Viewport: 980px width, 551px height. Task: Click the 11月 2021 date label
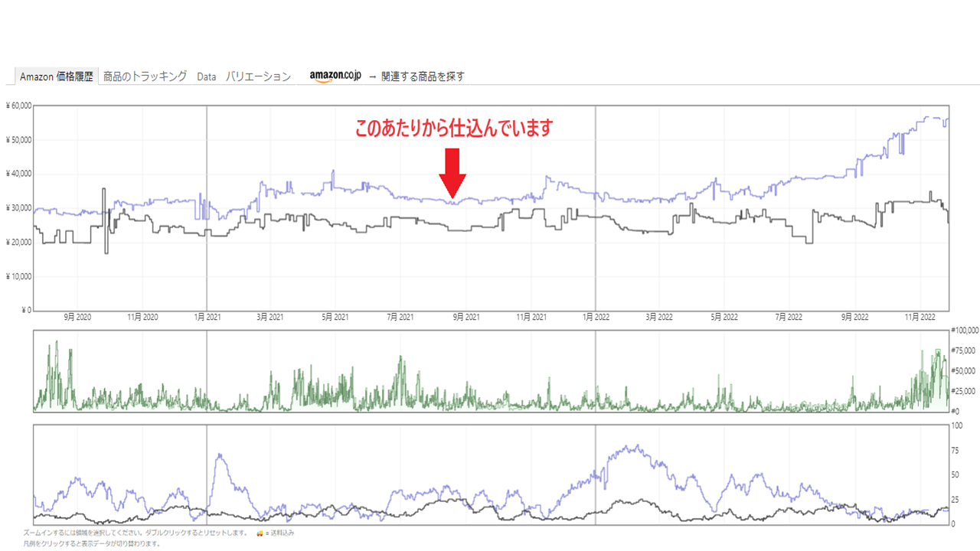(531, 317)
